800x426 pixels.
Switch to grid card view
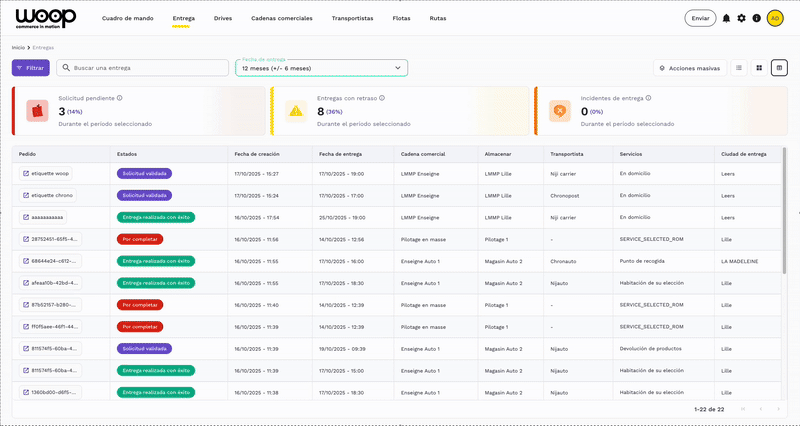coord(759,68)
